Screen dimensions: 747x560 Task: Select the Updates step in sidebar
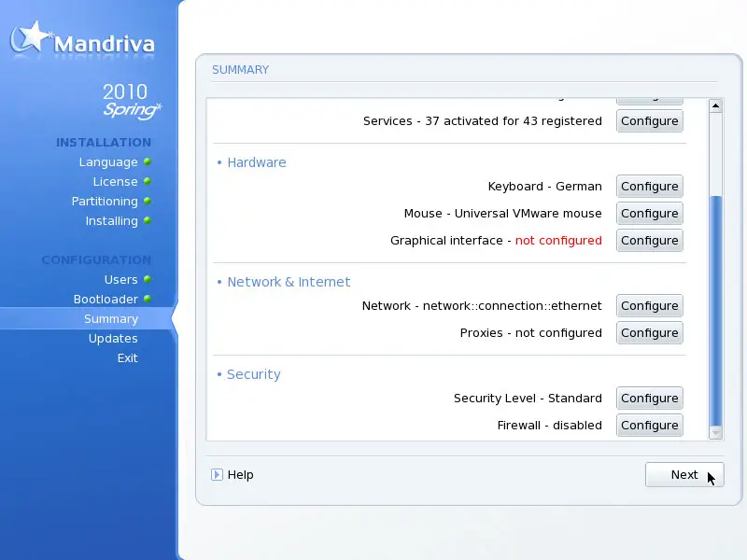[113, 338]
